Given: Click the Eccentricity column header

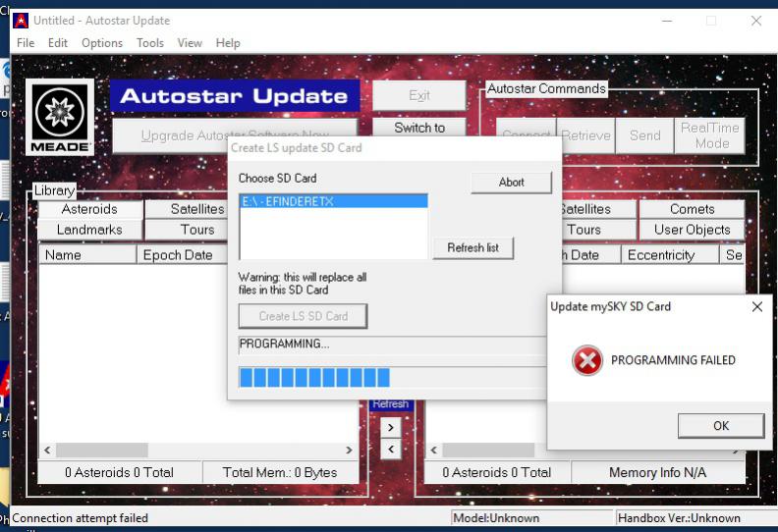Looking at the screenshot, I should point(670,255).
